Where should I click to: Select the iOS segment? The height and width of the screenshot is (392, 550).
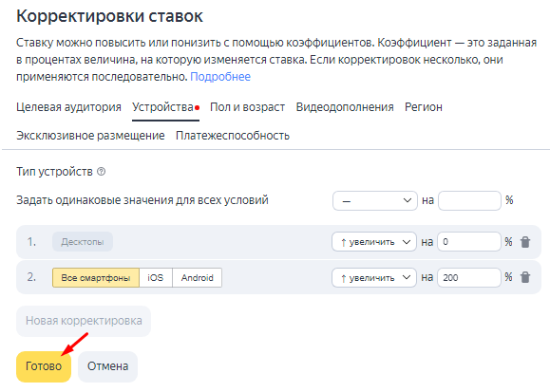tap(156, 278)
